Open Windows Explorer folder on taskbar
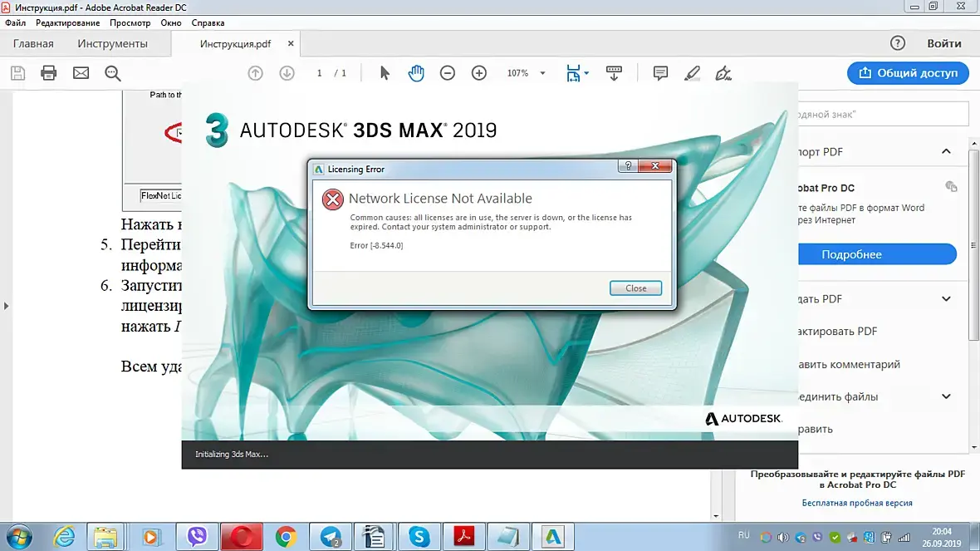This screenshot has width=980, height=551. pos(105,537)
